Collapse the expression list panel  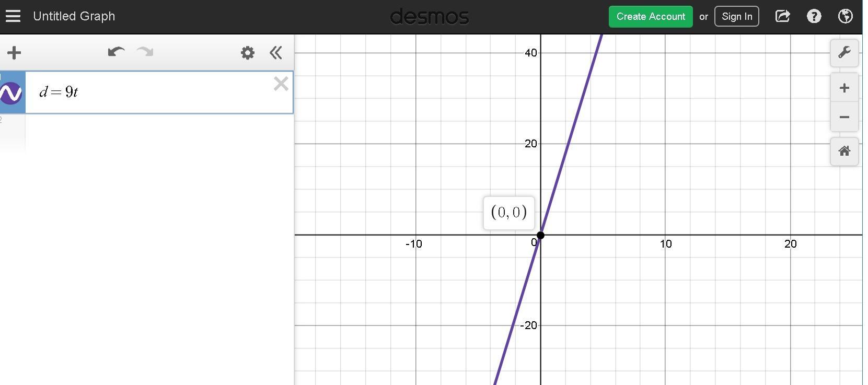click(x=276, y=53)
